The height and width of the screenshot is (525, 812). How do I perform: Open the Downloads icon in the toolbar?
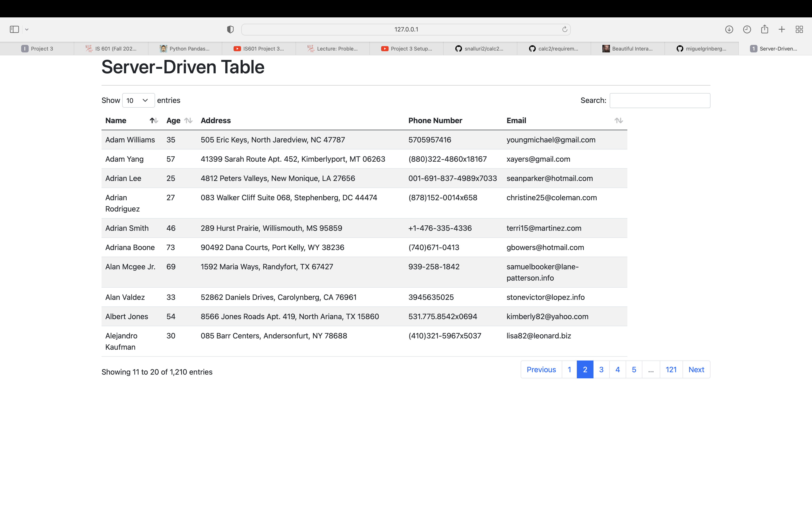729,29
